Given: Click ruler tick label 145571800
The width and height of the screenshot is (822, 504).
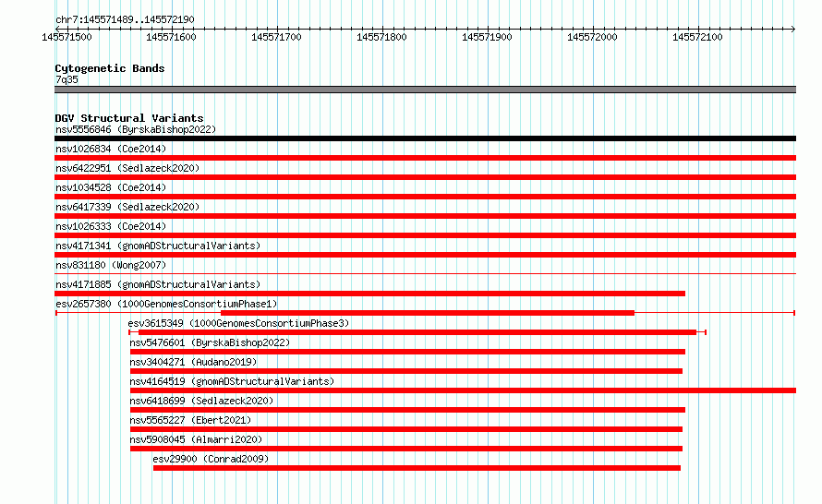Looking at the screenshot, I should tap(381, 37).
